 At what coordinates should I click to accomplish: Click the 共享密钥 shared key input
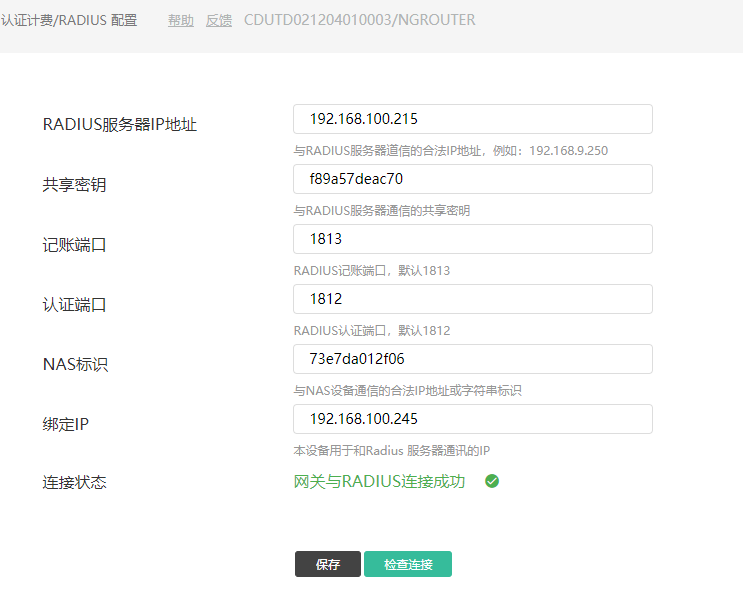(472, 179)
